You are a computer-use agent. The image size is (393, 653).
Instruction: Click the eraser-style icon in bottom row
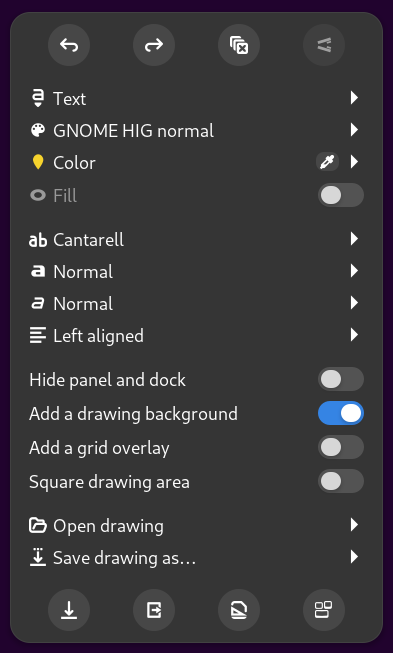pos(239,610)
